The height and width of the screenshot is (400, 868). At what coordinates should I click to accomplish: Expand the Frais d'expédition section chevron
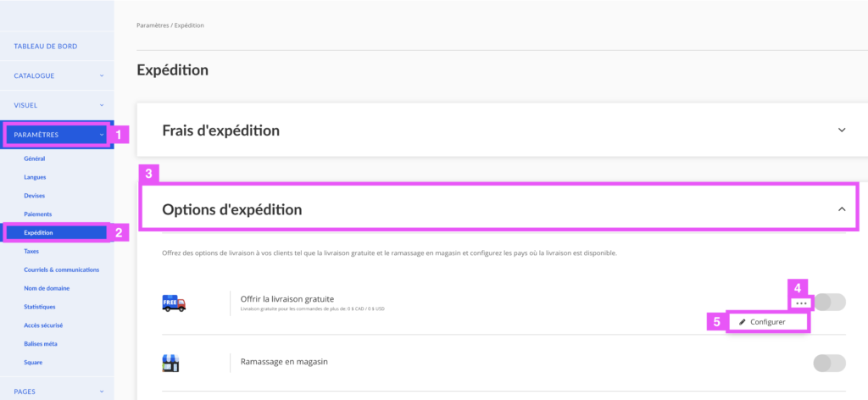pyautogui.click(x=842, y=131)
